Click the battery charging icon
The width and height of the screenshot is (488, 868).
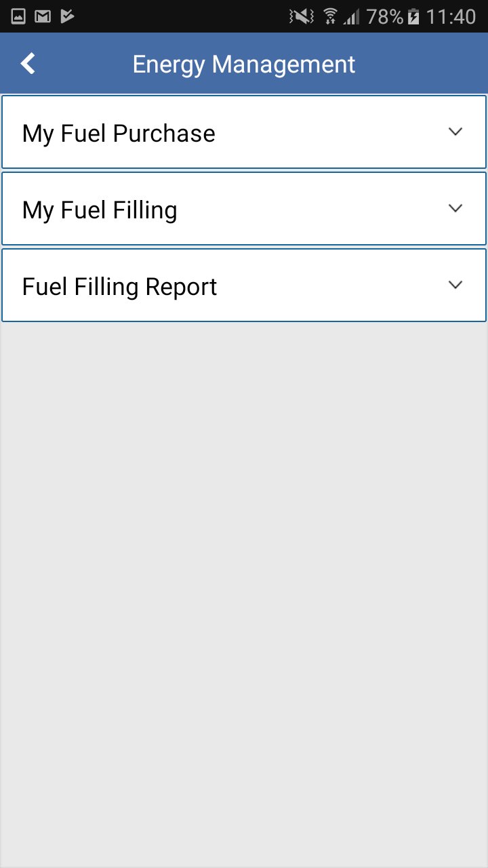pos(413,16)
